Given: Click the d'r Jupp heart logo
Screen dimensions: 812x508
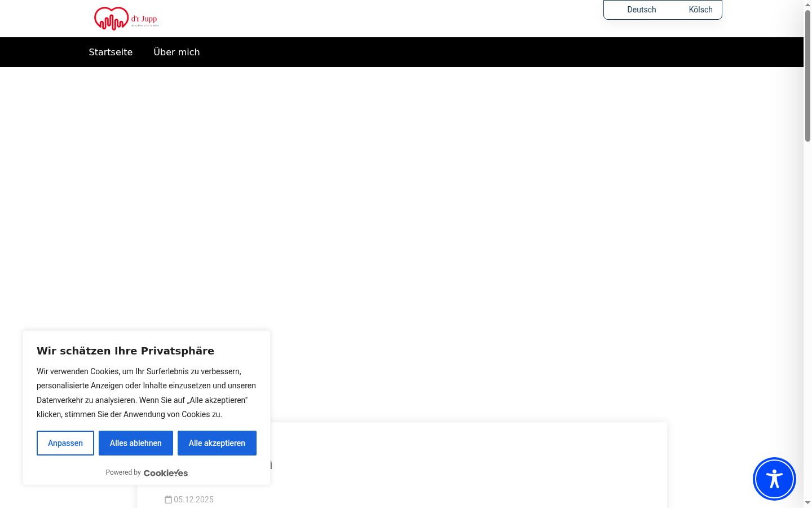Looking at the screenshot, I should (126, 19).
